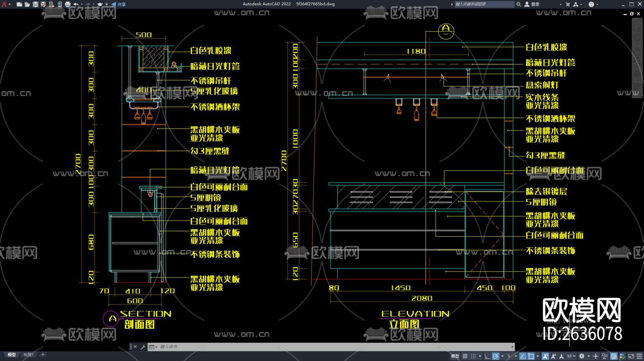Click the New file icon

(x=19, y=4)
